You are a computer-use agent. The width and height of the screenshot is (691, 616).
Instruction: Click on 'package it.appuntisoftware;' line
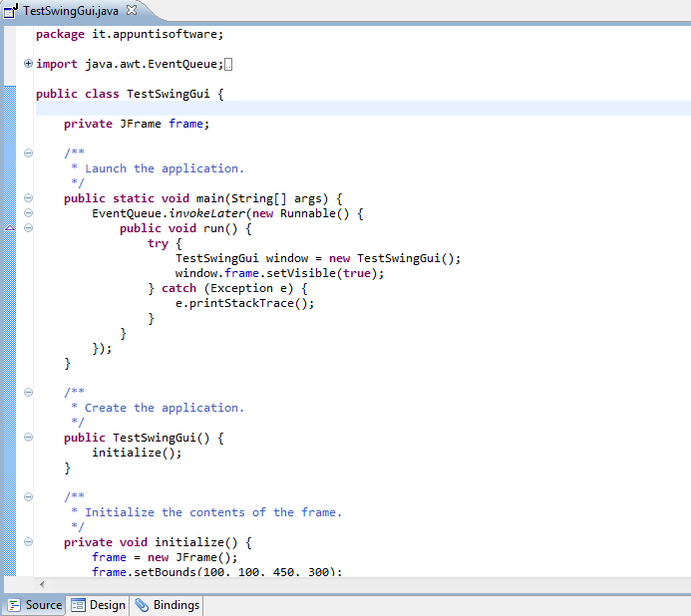tap(130, 34)
